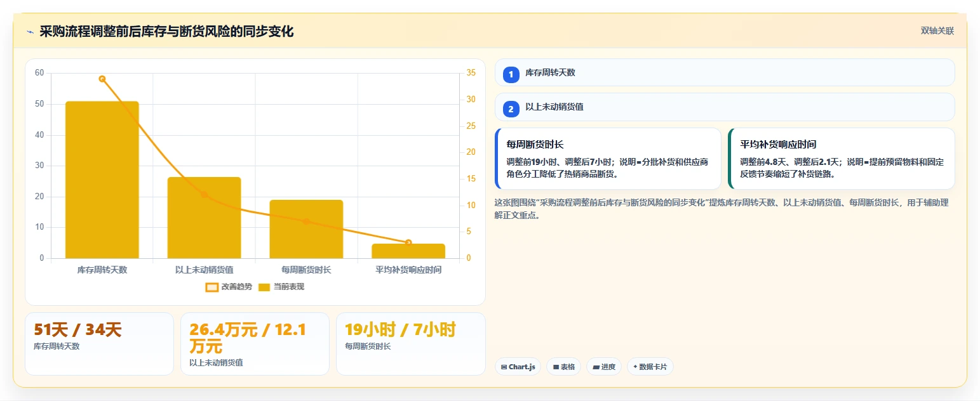Click the 19小时 / 7小时 stat card

click(x=411, y=344)
